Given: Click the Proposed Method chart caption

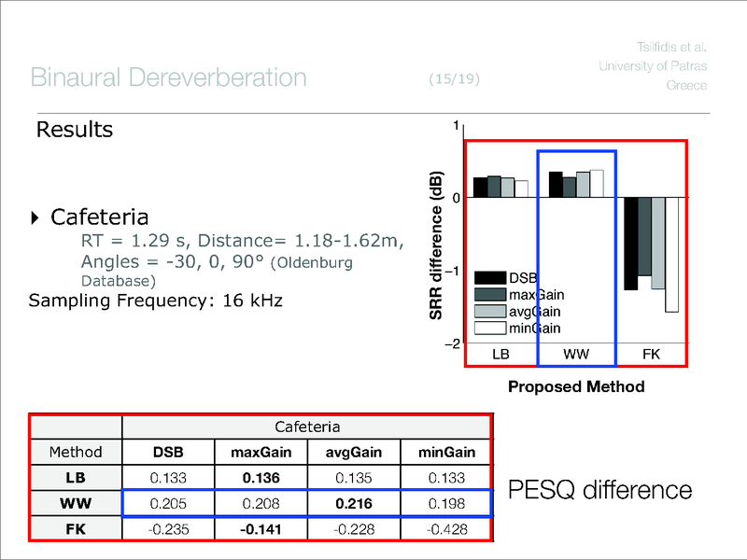Looking at the screenshot, I should [575, 386].
